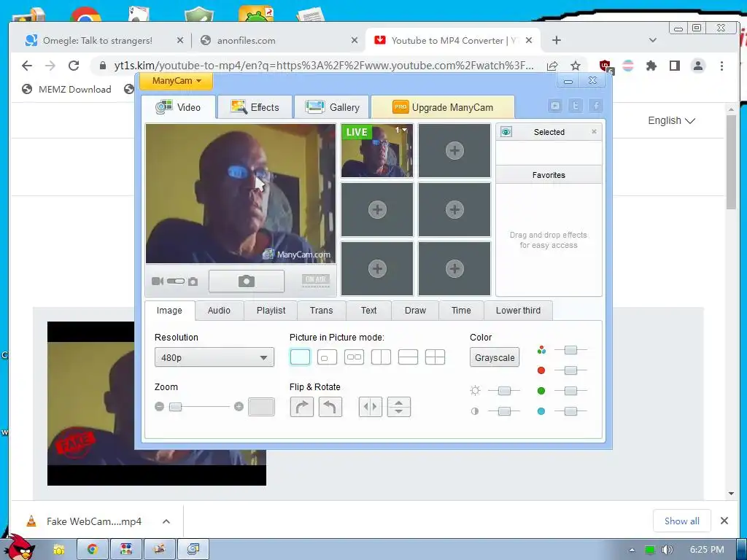
Task: Switch to the Omegle browser tab
Action: 98,41
